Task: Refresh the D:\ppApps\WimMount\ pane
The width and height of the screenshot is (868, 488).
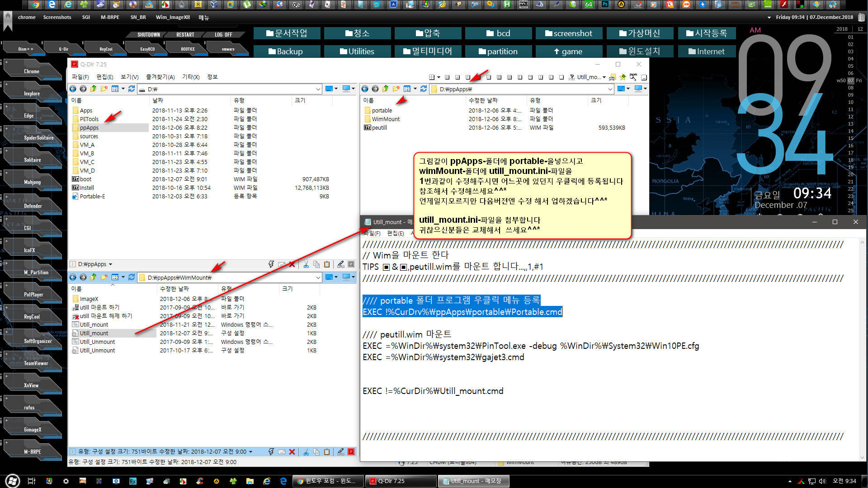Action: [x=132, y=277]
